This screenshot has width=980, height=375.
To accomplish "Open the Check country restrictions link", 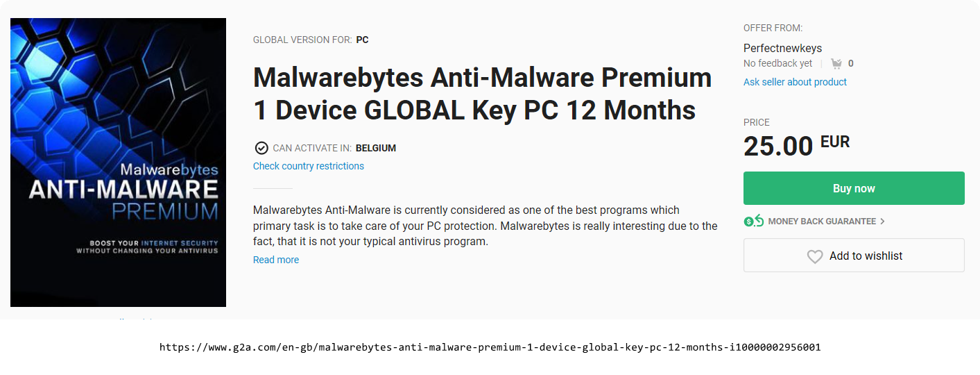I will [x=309, y=166].
